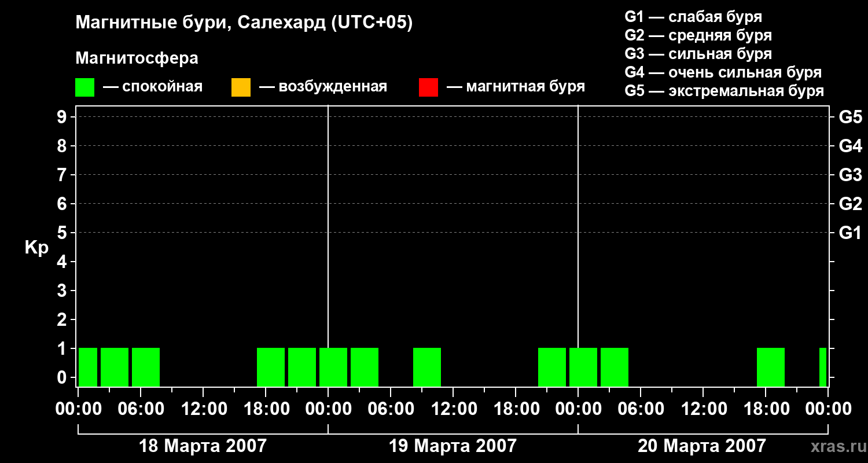
Task: Click the red 'магнитная буря' legend swatch
Action: [x=428, y=87]
